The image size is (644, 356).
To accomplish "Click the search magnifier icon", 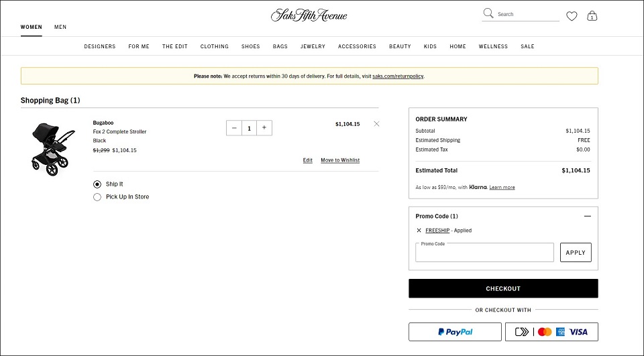I will 488,13.
